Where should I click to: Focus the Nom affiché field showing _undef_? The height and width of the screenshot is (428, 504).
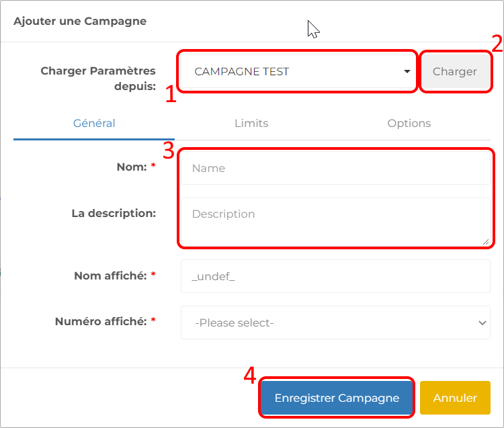click(x=335, y=276)
